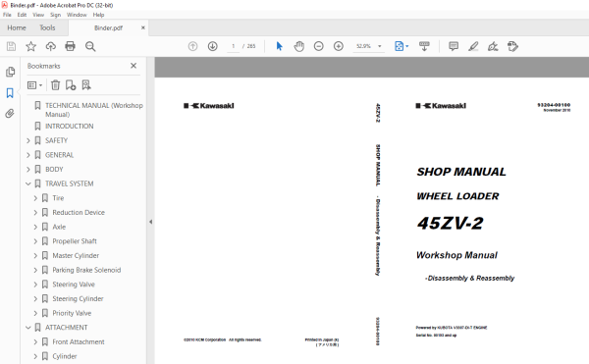The width and height of the screenshot is (589, 364).
Task: Toggle the Page Thumbnails panel icon
Action: pyautogui.click(x=10, y=72)
